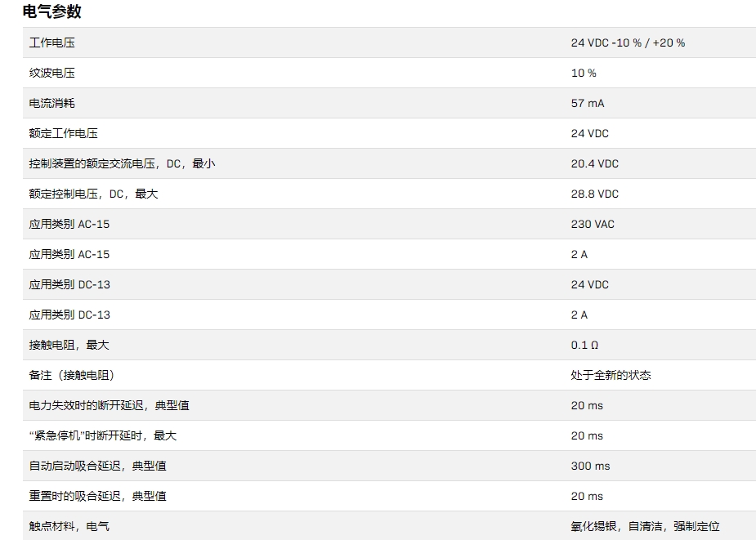Select 24 VDC in the DC-13 row
Image resolution: width=756 pixels, height=540 pixels.
click(x=589, y=284)
